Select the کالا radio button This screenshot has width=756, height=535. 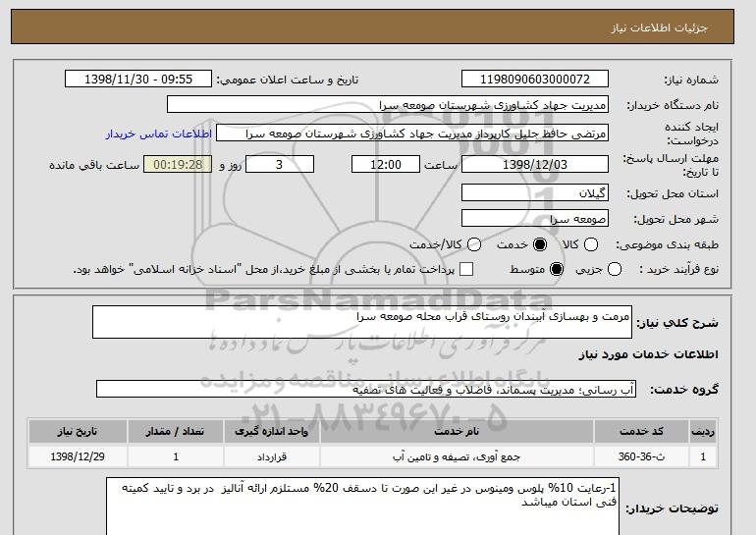(591, 244)
